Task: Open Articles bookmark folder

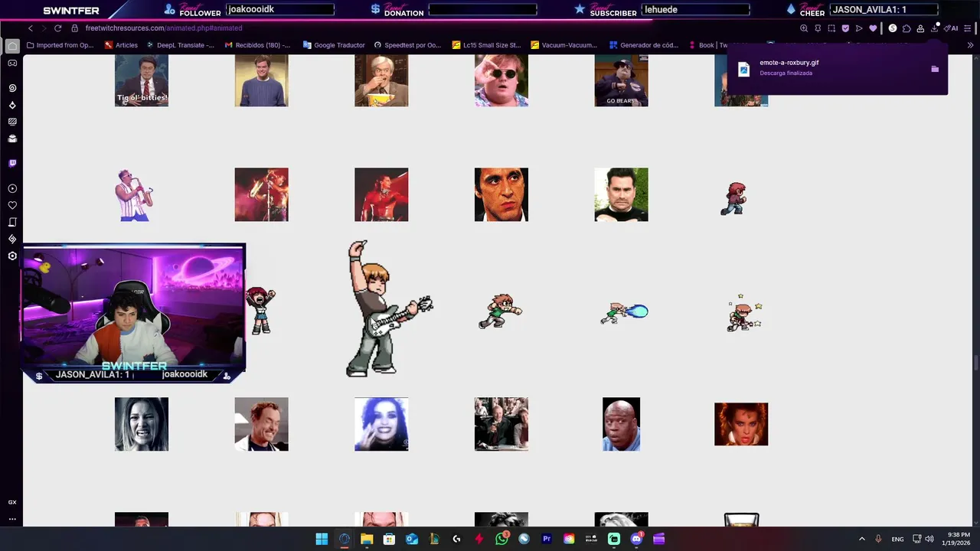Action: click(x=121, y=45)
